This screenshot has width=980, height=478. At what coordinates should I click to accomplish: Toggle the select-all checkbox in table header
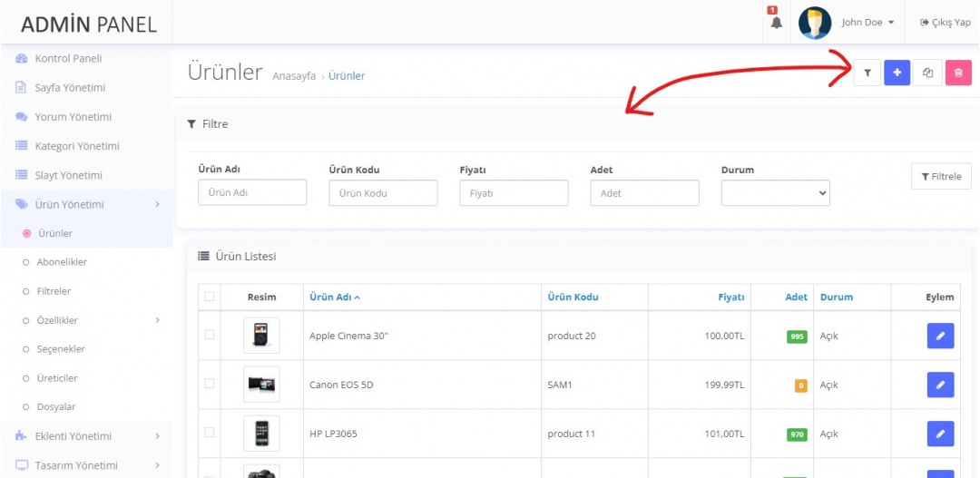click(210, 297)
